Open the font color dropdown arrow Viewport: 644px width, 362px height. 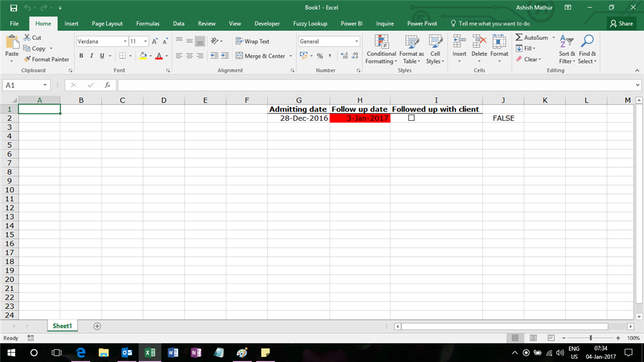tap(167, 56)
